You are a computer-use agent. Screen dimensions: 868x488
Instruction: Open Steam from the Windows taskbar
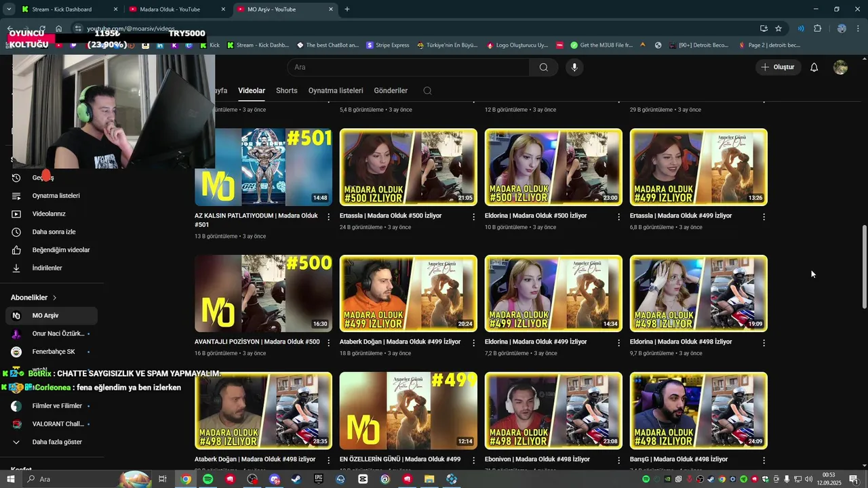pyautogui.click(x=296, y=479)
